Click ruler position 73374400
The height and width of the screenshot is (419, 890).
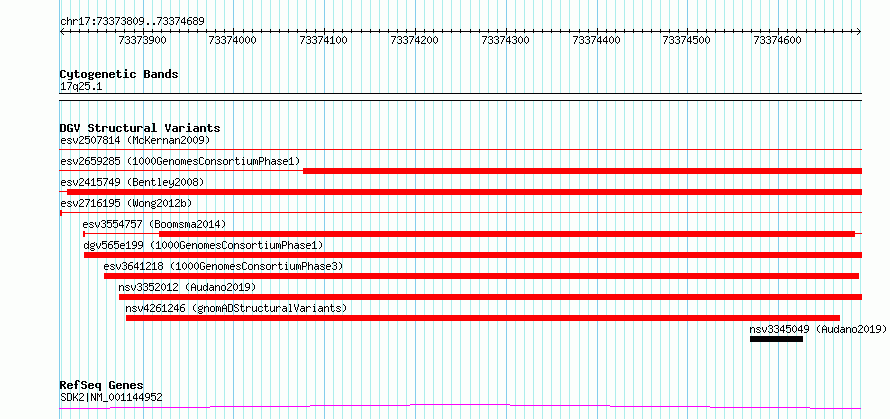point(597,40)
